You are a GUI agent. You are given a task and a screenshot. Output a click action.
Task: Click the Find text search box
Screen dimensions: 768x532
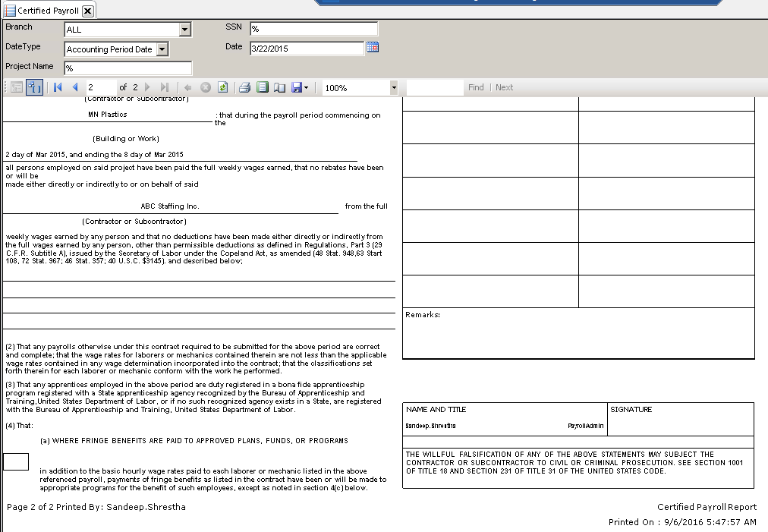(x=434, y=87)
